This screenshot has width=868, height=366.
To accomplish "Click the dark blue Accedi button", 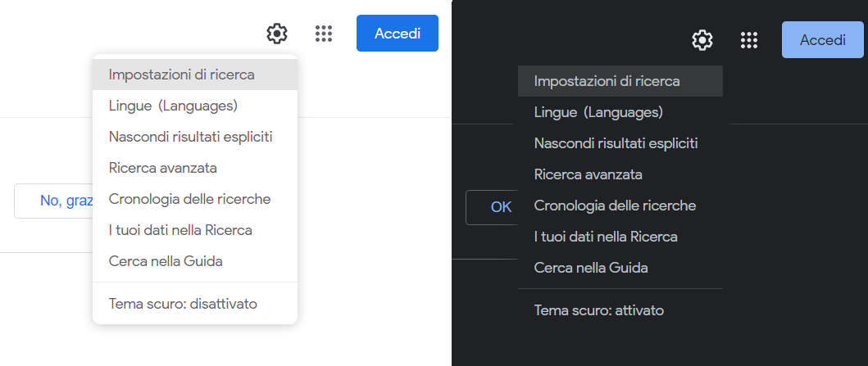I will click(x=398, y=34).
